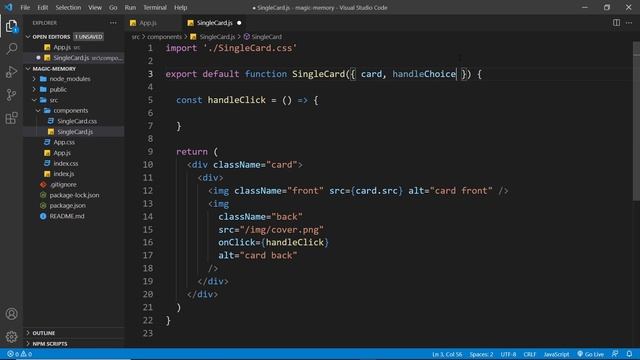Collapse the MAGIC-MEMORY project section
The width and height of the screenshot is (640, 360).
(x=28, y=69)
